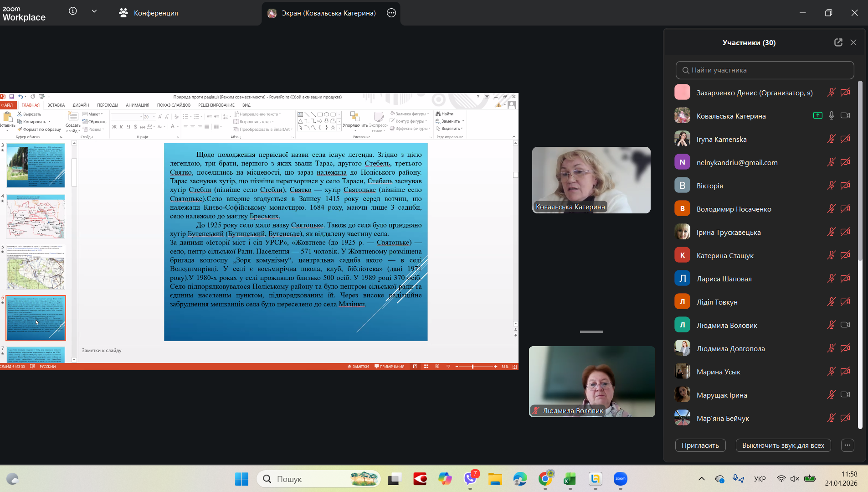
Task: Click Выключить звук для всех button
Action: [783, 445]
